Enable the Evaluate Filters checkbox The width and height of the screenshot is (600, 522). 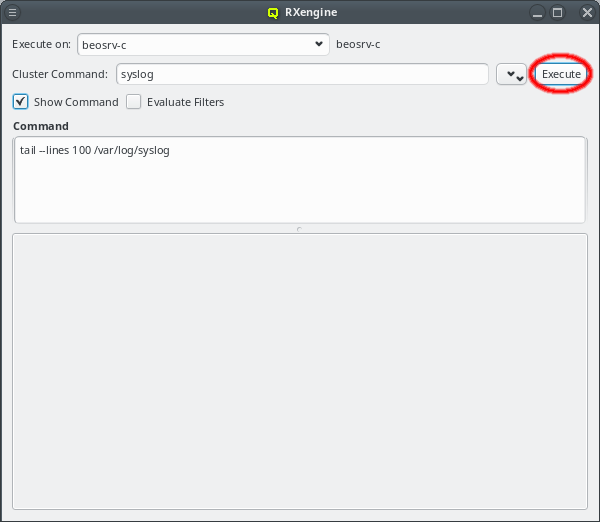[134, 102]
